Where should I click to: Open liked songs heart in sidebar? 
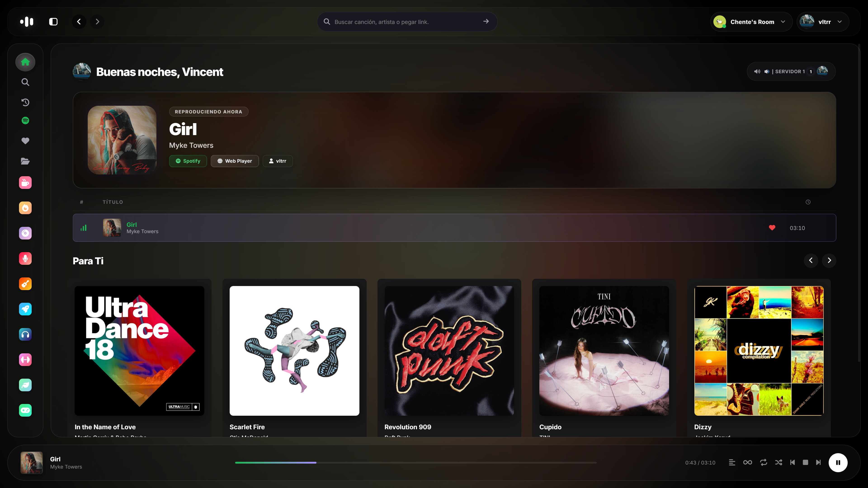click(25, 141)
